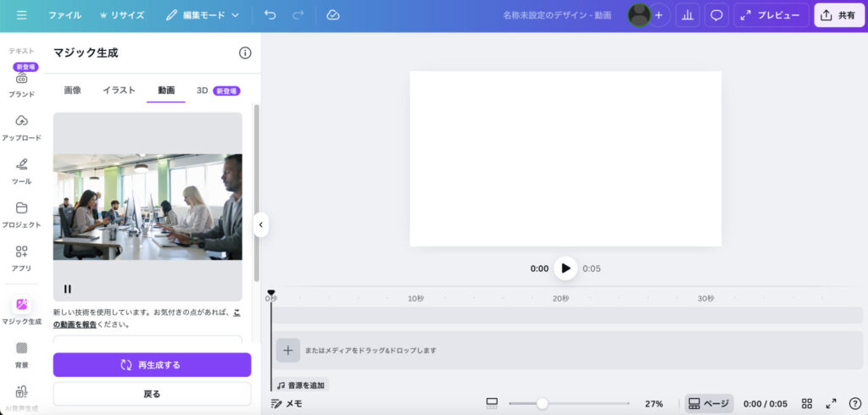Click the 再生成する button

[x=152, y=365]
